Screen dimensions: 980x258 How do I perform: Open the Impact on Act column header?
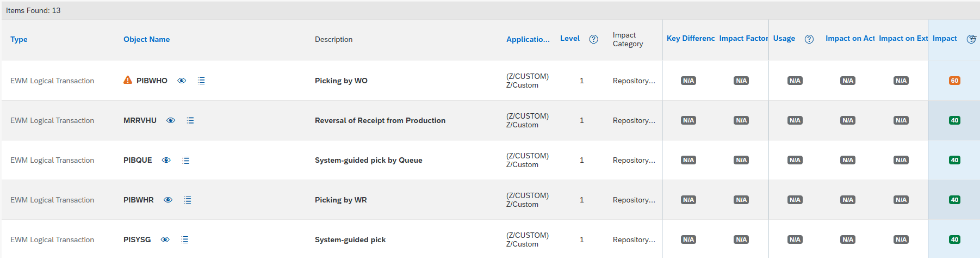click(850, 38)
